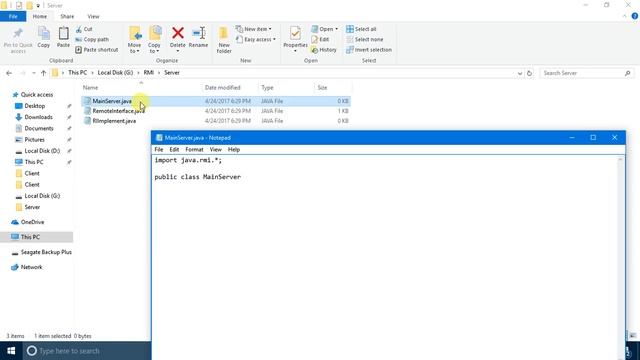The image size is (640, 360).
Task: Click Paste shortcut in the ribbon
Action: (97, 49)
